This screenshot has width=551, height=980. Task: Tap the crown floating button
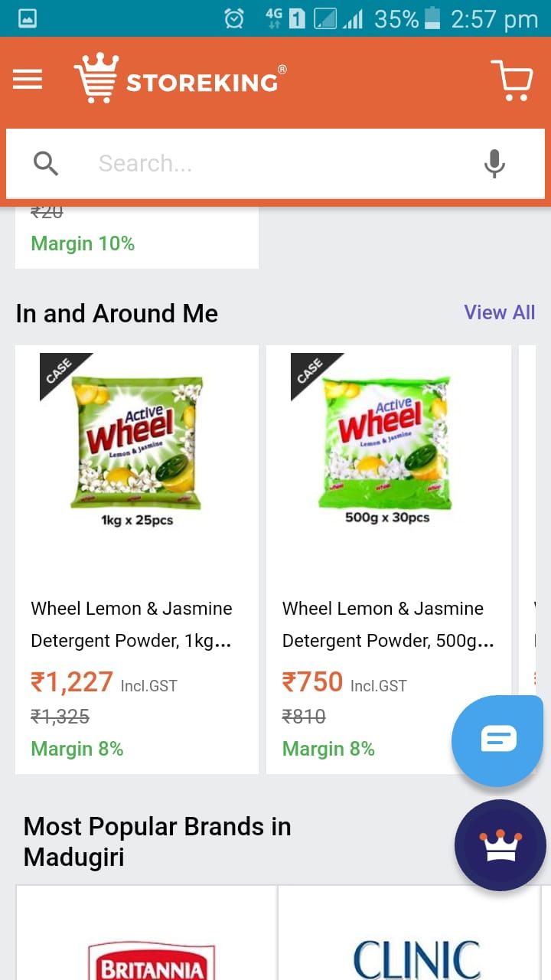[500, 845]
